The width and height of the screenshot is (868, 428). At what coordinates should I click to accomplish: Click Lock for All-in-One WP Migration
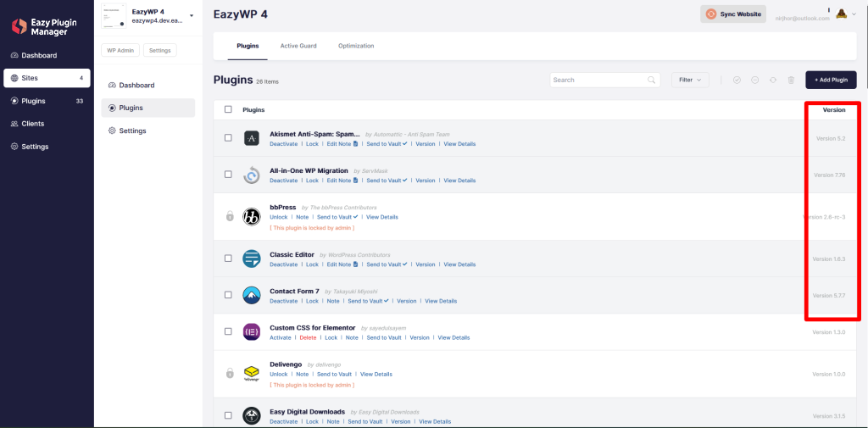pos(312,181)
